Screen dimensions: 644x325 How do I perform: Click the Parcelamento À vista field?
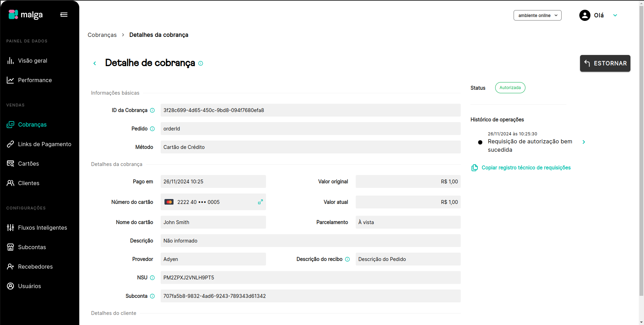408,222
